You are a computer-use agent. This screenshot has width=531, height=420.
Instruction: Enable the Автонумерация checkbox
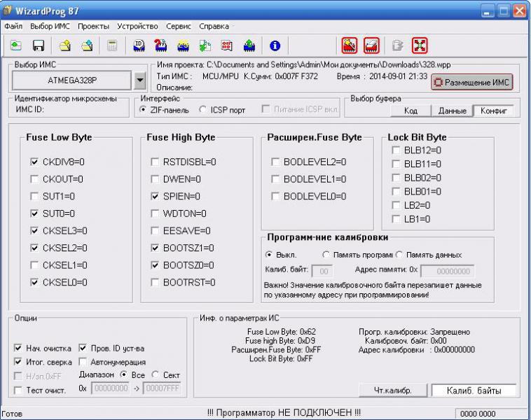[x=83, y=362]
